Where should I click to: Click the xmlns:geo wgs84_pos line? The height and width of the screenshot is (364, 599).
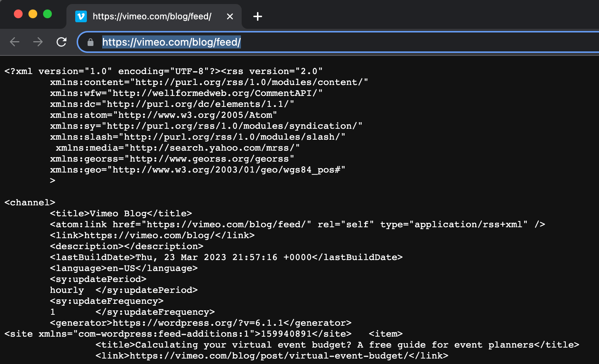pos(197,170)
